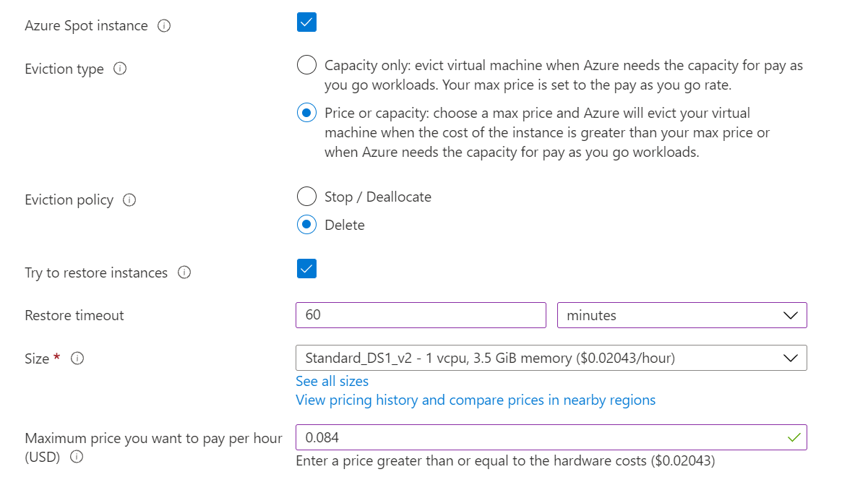Open the Size field info tooltip

tap(77, 358)
